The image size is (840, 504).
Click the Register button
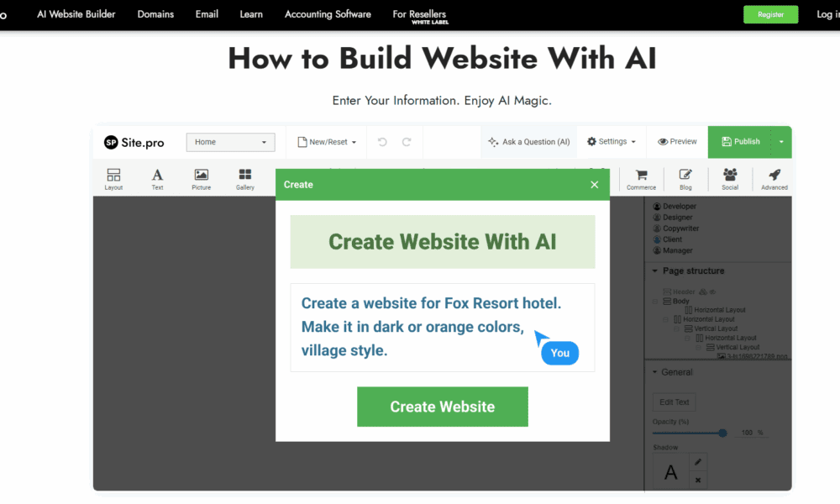coord(770,14)
